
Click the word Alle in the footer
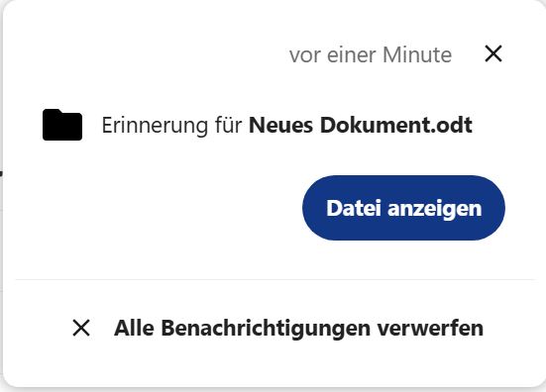coord(134,328)
